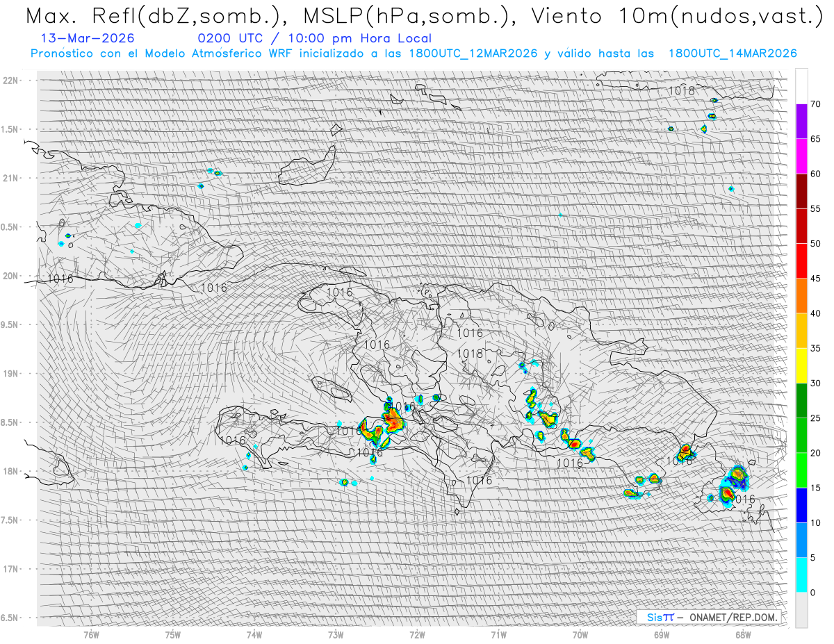Click the '68W' longitude axis label
Viewport: 834px width, 644px height.
click(x=743, y=634)
